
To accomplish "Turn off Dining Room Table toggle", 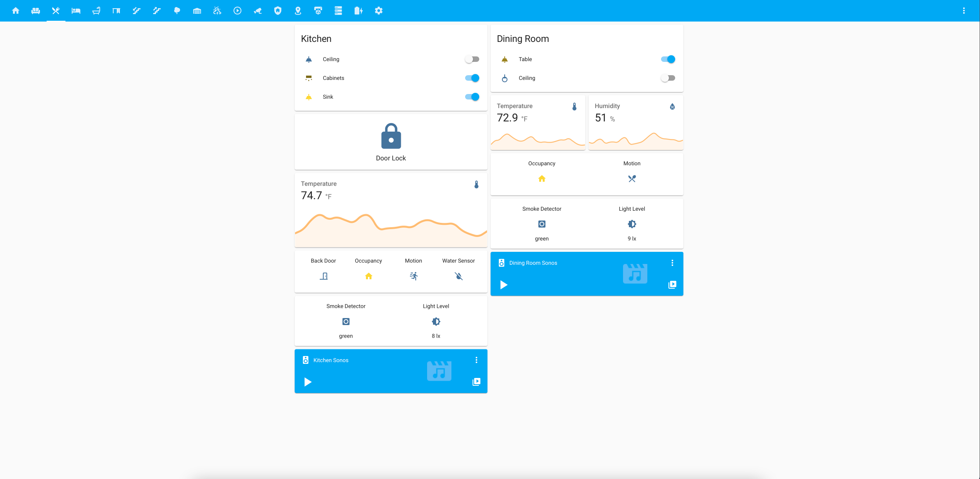I will pyautogui.click(x=668, y=59).
